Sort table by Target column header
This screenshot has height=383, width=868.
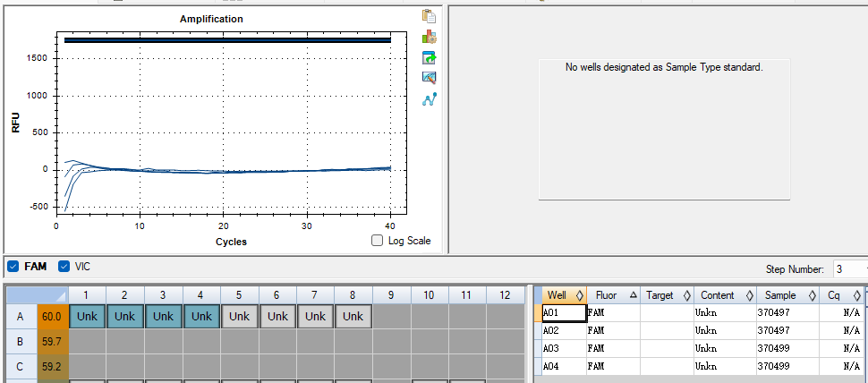pos(667,295)
